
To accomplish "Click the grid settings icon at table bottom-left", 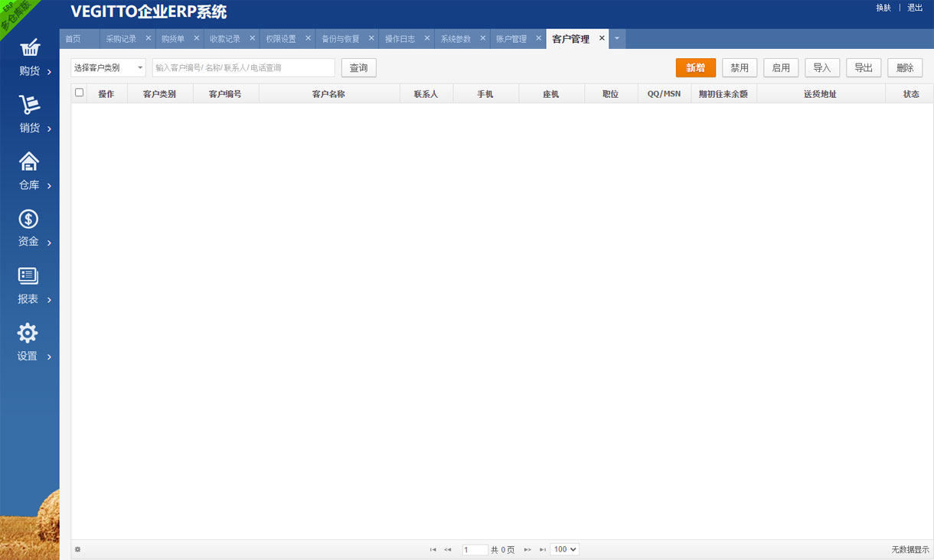I will (x=78, y=549).
